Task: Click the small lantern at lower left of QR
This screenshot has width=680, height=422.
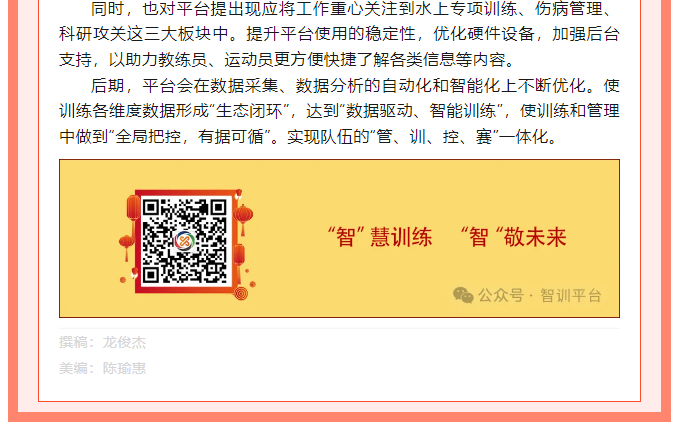Action: coord(126,245)
